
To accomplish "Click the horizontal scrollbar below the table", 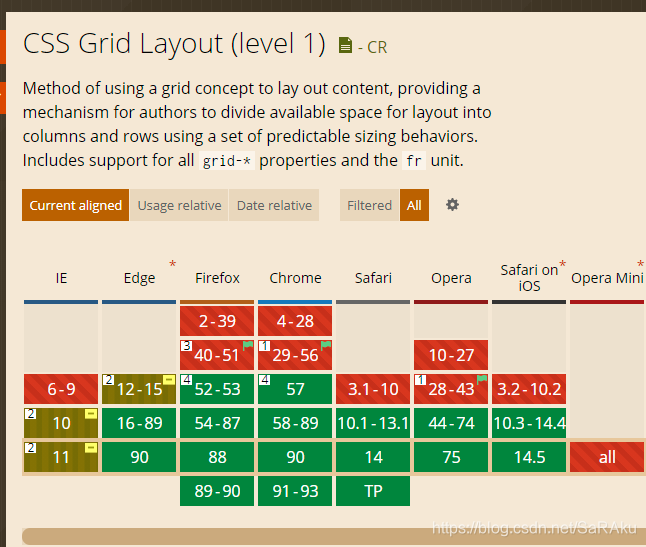I will click(334, 536).
